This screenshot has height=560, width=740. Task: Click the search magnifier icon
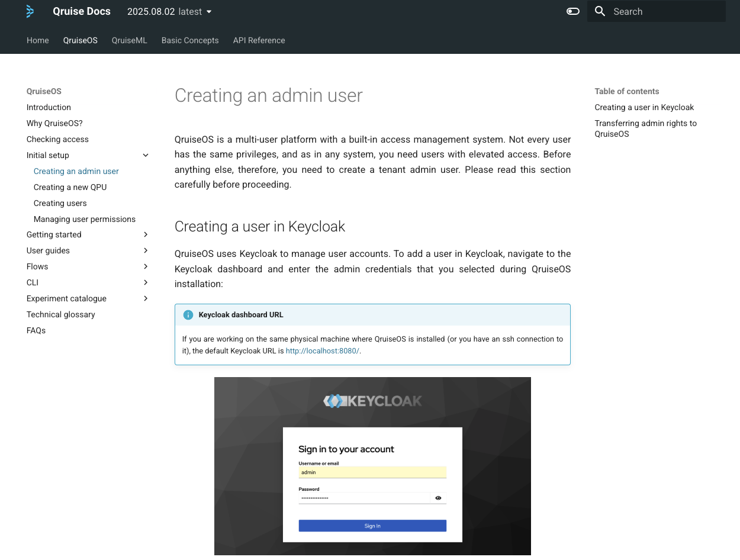(x=600, y=11)
